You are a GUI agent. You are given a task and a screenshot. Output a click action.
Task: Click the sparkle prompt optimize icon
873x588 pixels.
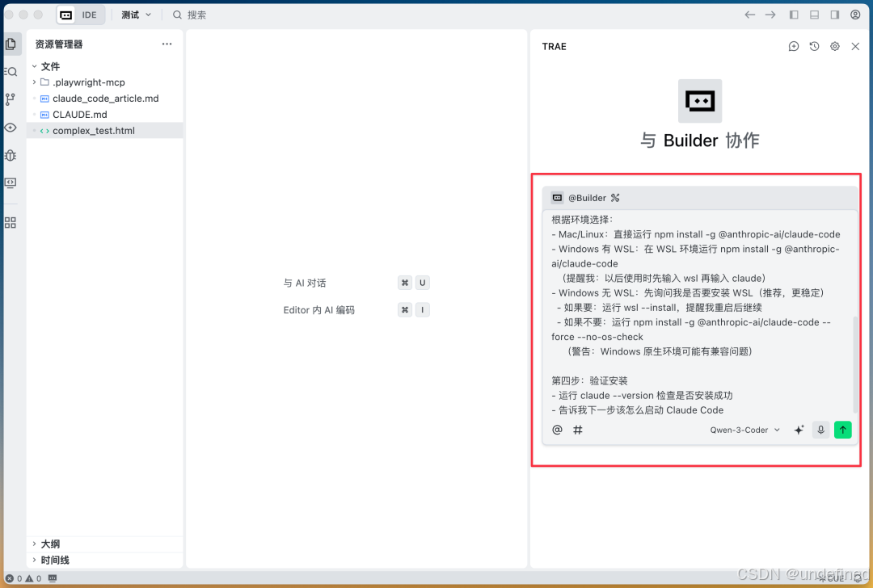(799, 430)
